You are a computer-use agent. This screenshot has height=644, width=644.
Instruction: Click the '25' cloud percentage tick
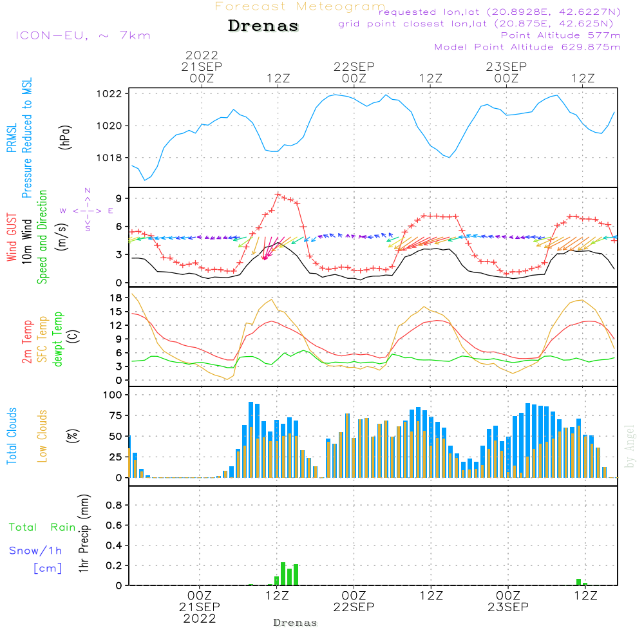(116, 457)
